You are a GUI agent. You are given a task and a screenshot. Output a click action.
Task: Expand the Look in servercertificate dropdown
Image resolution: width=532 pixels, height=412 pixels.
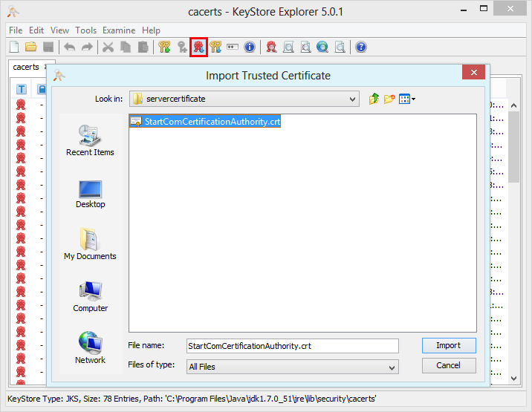point(352,99)
